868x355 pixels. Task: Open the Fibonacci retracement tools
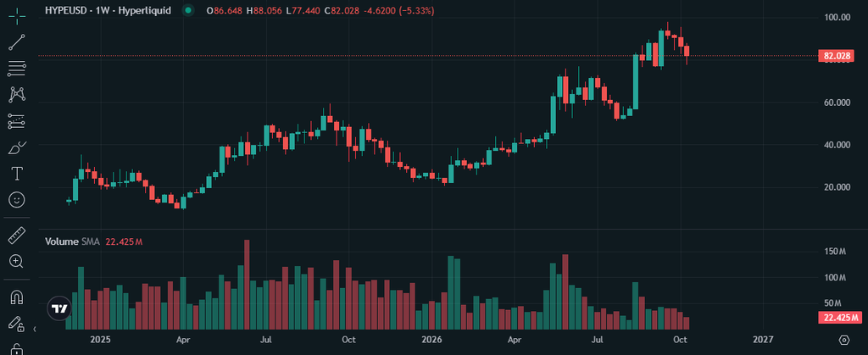pos(17,69)
